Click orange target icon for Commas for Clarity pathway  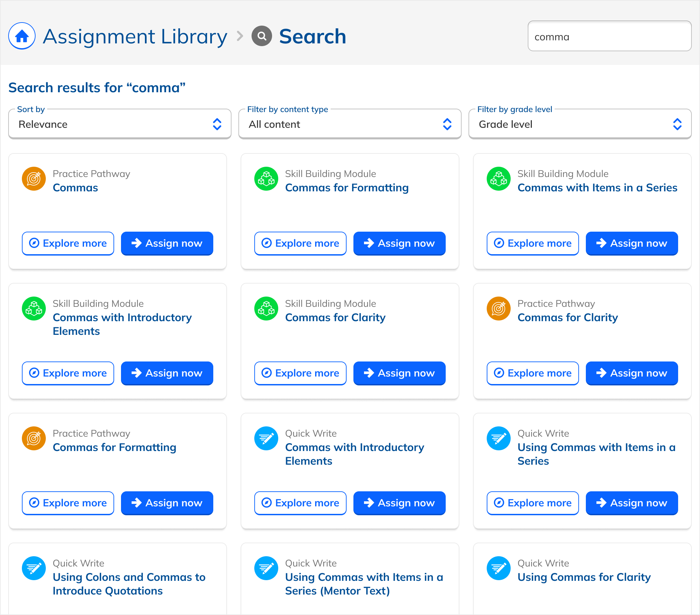498,308
